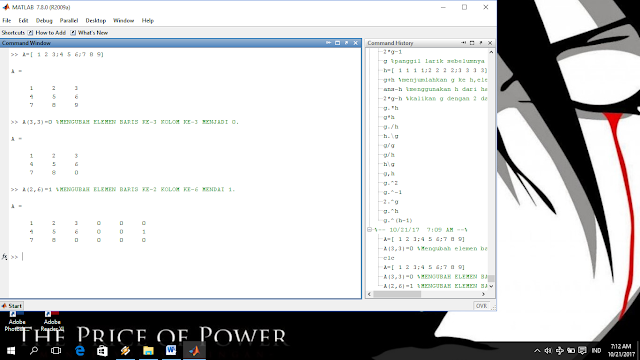
Task: Click the Command History horizontal scroll right arrow
Action: 484,294
